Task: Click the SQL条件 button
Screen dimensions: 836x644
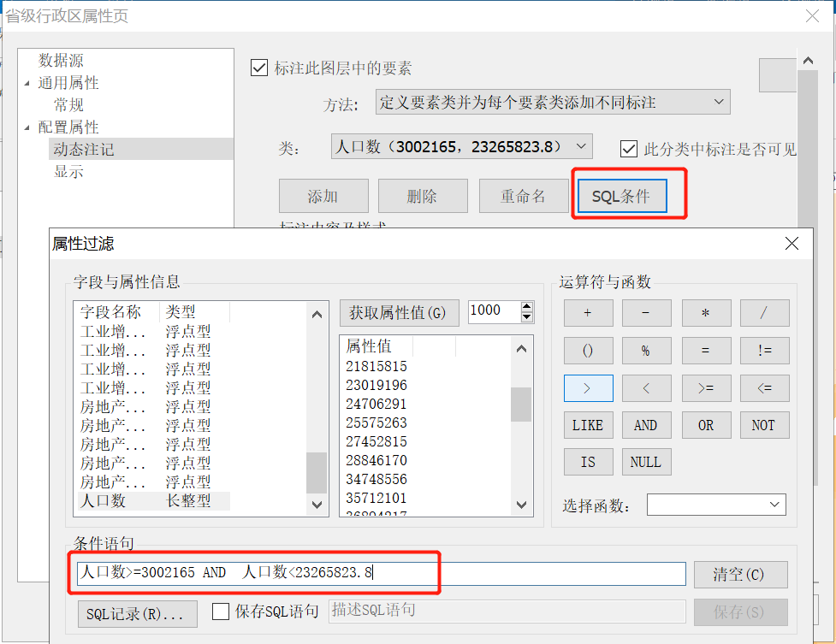Action: (x=621, y=196)
